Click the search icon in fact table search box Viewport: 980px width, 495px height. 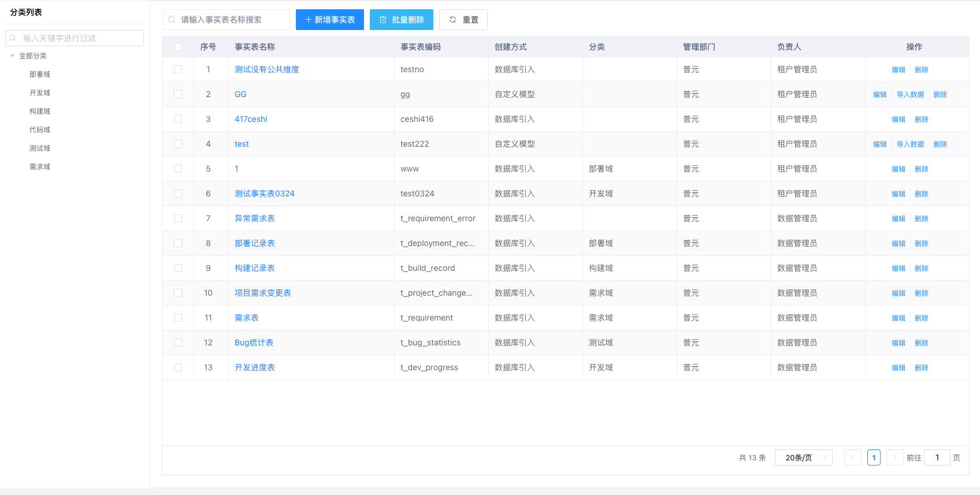172,20
